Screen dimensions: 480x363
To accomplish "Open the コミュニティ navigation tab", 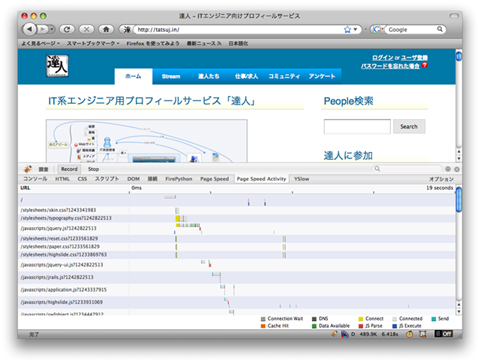I will coord(284,76).
